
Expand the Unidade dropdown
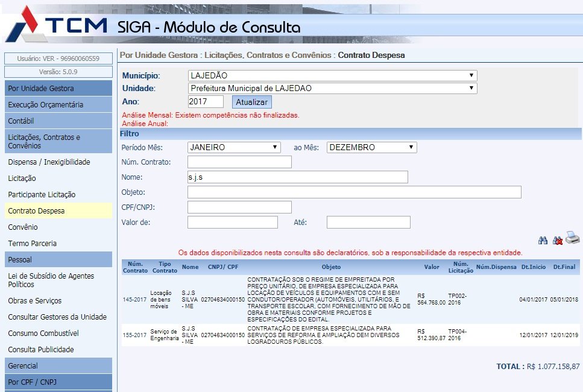coord(332,88)
